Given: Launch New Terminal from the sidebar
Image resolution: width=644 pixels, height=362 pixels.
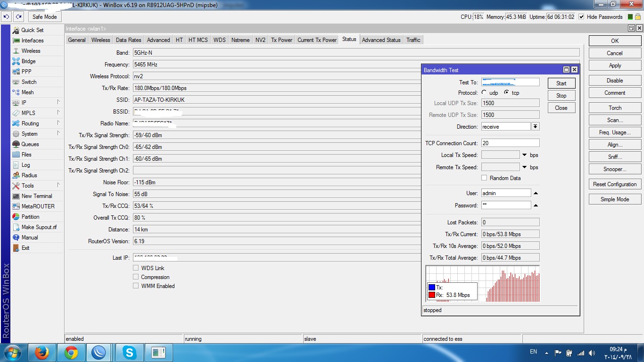Looking at the screenshot, I should point(37,196).
